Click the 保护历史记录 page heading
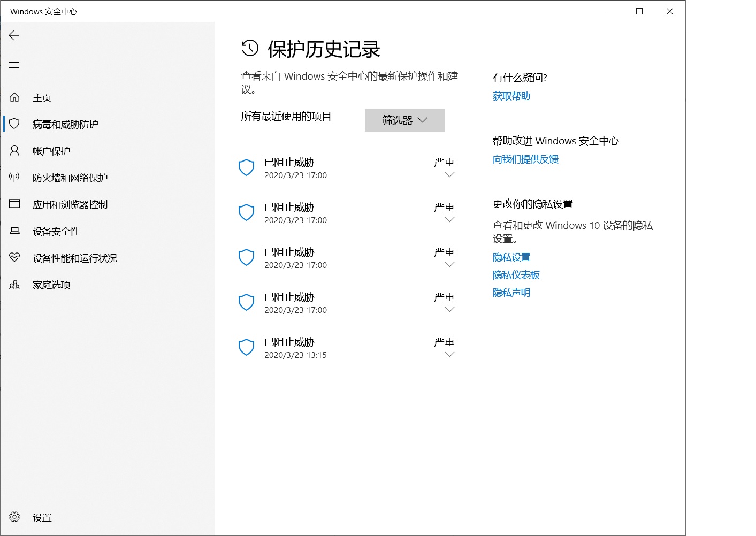Image resolution: width=756 pixels, height=536 pixels. tap(324, 49)
